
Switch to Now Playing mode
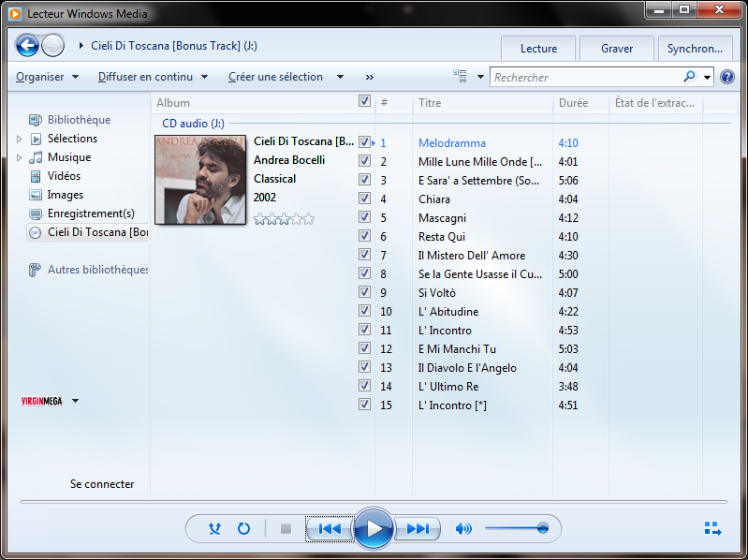pos(712,528)
